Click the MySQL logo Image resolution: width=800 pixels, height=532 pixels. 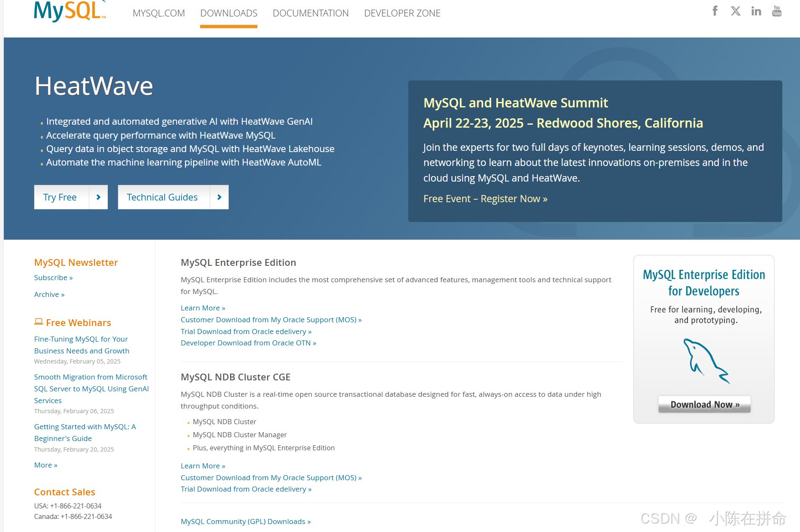(x=70, y=11)
